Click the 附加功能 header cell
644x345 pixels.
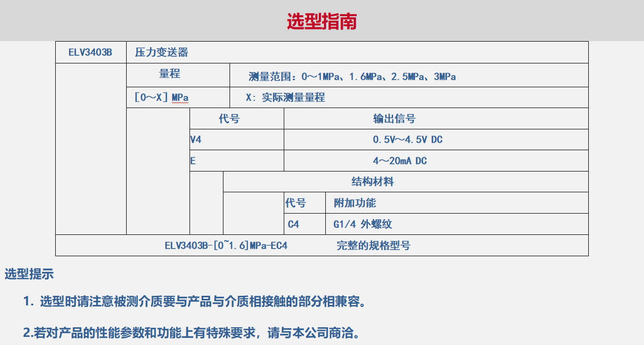(x=355, y=203)
